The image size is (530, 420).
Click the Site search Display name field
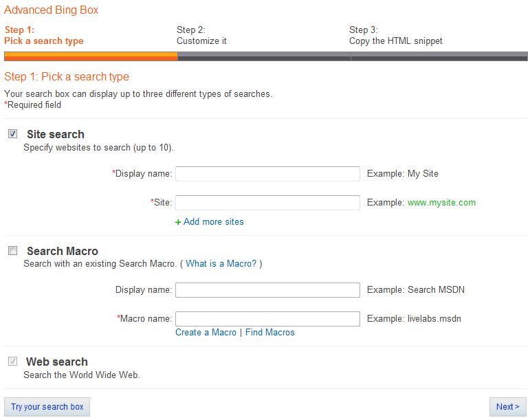(x=267, y=174)
